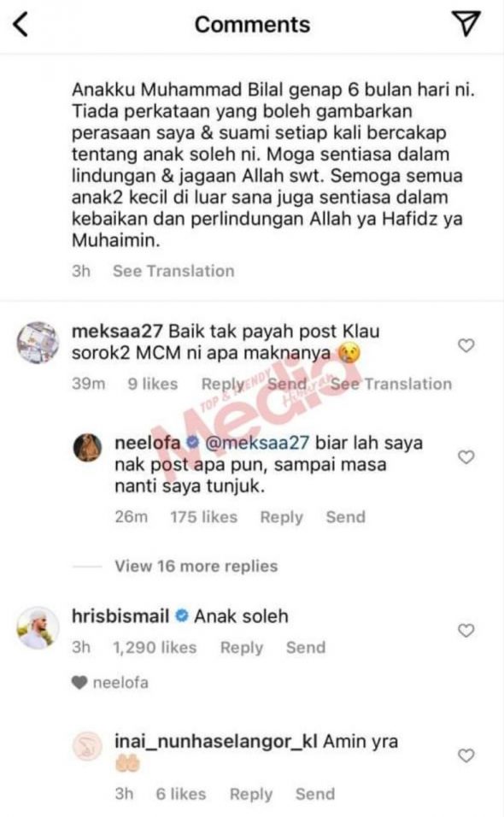View the 1,290 likes list
This screenshot has height=817, width=504.
(155, 648)
